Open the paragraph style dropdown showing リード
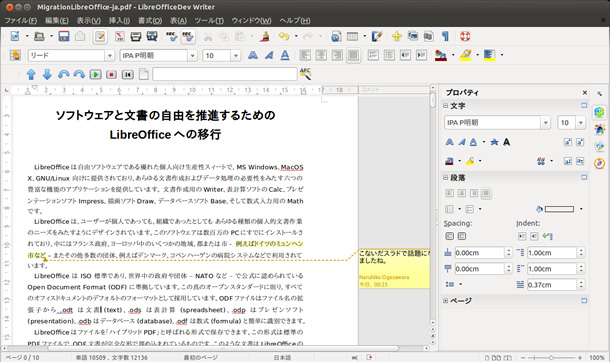The image size is (610, 362). click(x=110, y=56)
